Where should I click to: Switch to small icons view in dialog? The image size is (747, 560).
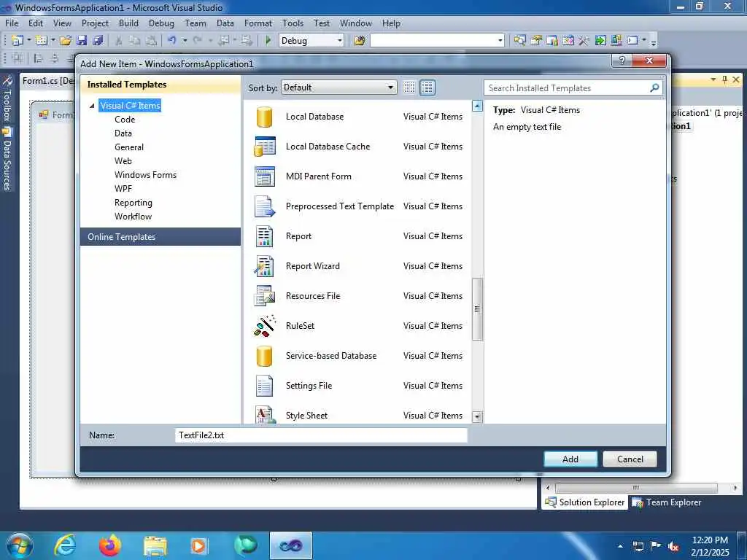(409, 87)
